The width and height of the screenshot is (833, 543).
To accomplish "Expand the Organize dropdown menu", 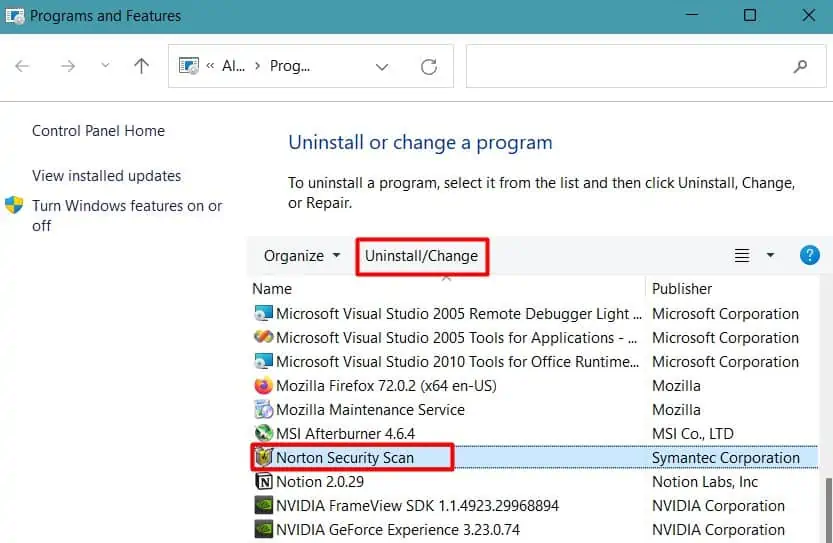I will (302, 256).
